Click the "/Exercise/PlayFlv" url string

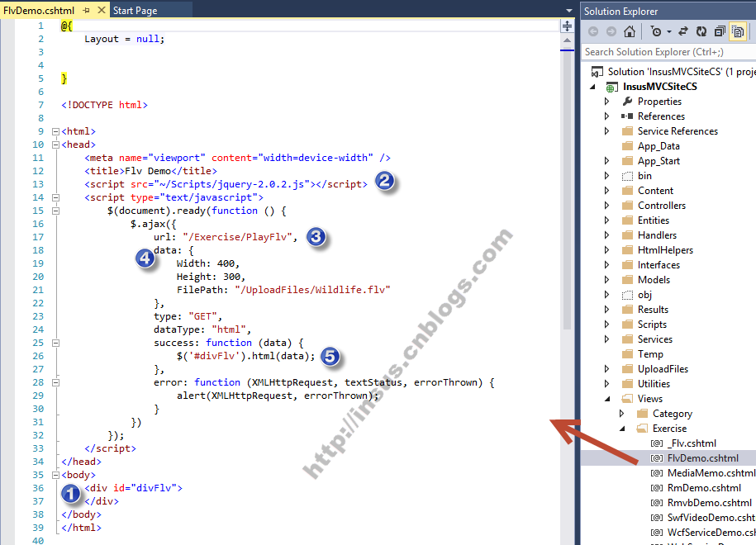tap(237, 237)
